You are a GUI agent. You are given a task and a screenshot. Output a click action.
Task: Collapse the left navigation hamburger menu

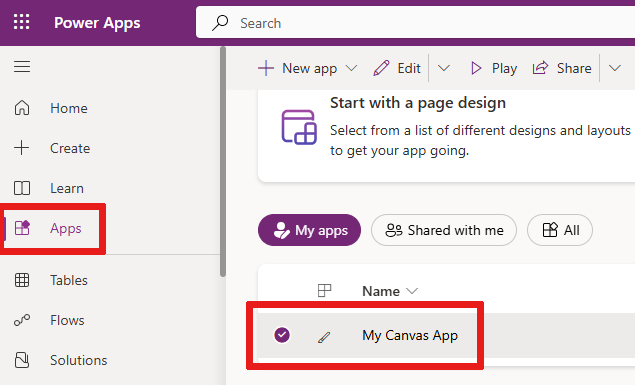point(22,66)
